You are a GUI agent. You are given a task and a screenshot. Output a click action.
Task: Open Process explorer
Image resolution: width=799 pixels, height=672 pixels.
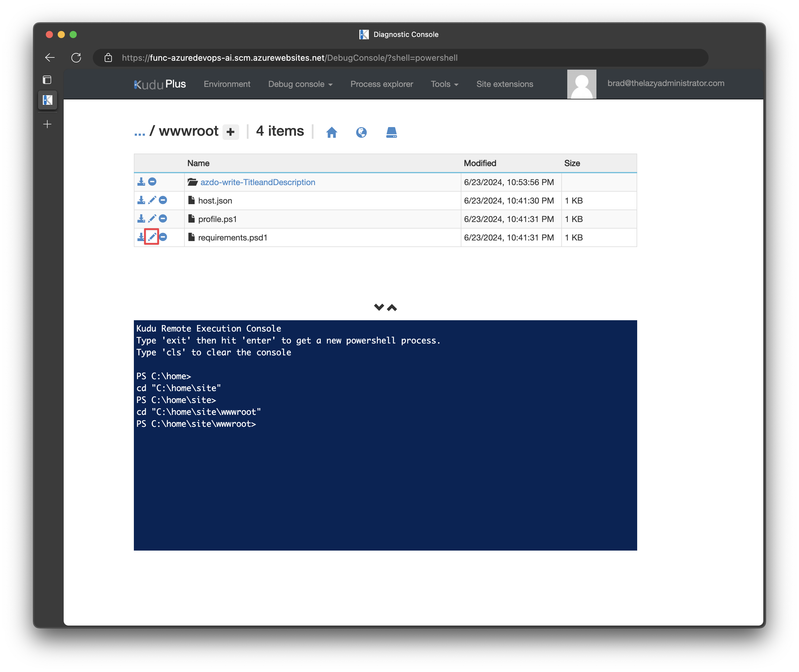pos(382,84)
